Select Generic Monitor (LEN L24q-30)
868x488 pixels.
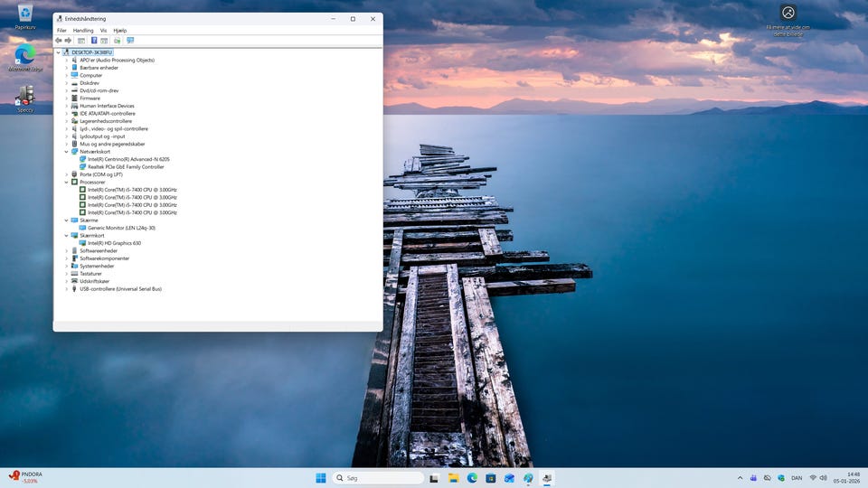tap(121, 228)
